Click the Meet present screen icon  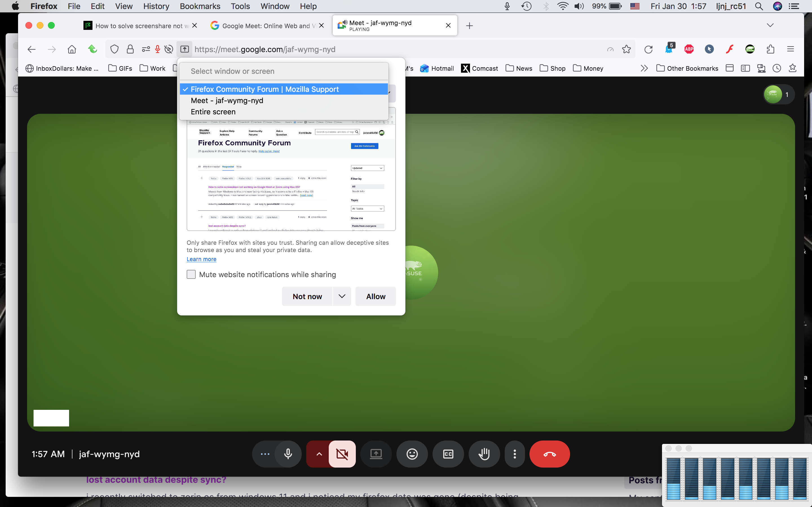point(376,454)
